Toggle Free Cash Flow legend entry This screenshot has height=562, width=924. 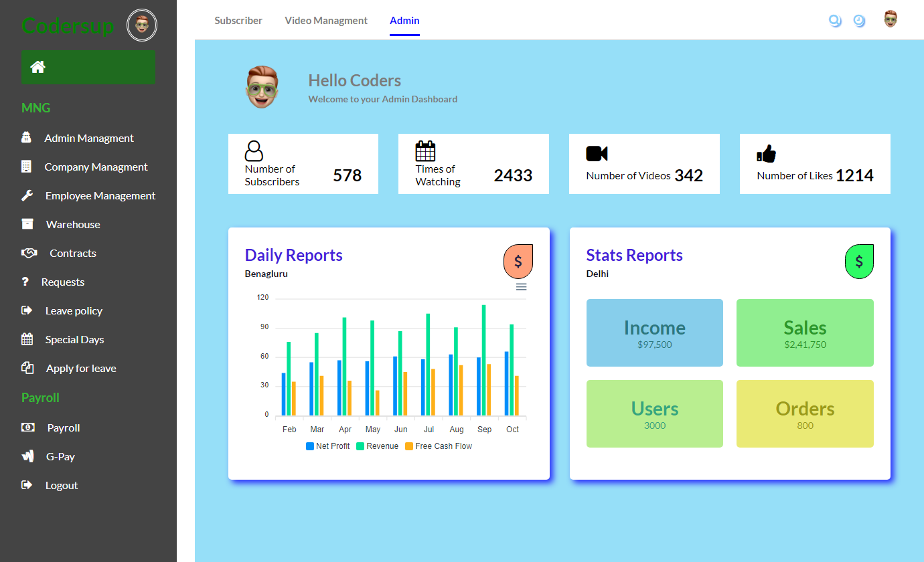(x=439, y=446)
